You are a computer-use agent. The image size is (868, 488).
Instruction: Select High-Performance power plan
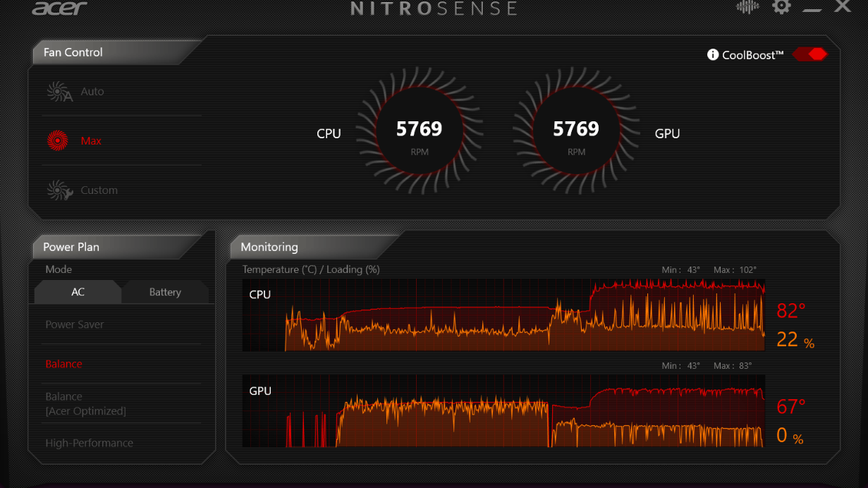point(89,443)
